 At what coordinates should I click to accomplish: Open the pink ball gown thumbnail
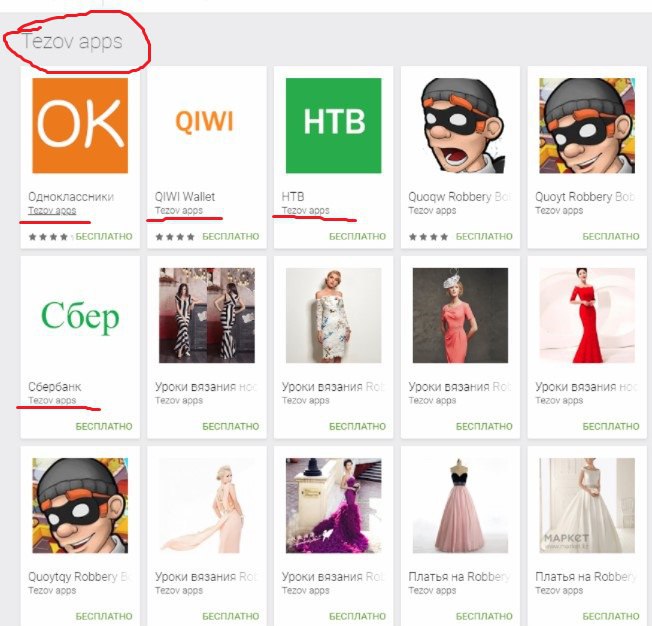click(x=460, y=505)
